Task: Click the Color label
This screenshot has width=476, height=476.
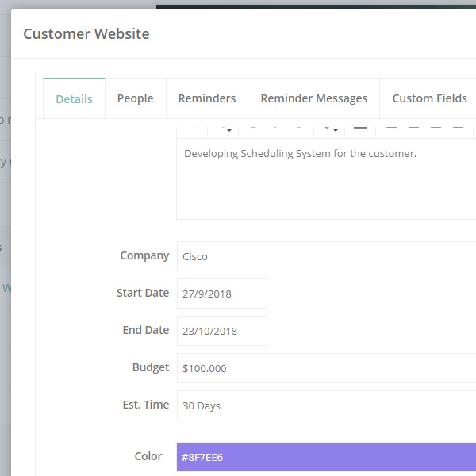Action: [148, 456]
